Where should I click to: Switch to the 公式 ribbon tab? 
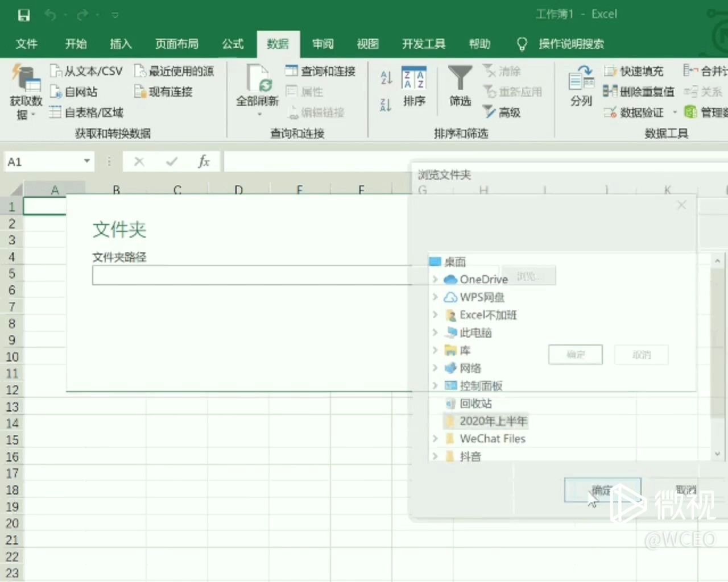click(x=232, y=44)
